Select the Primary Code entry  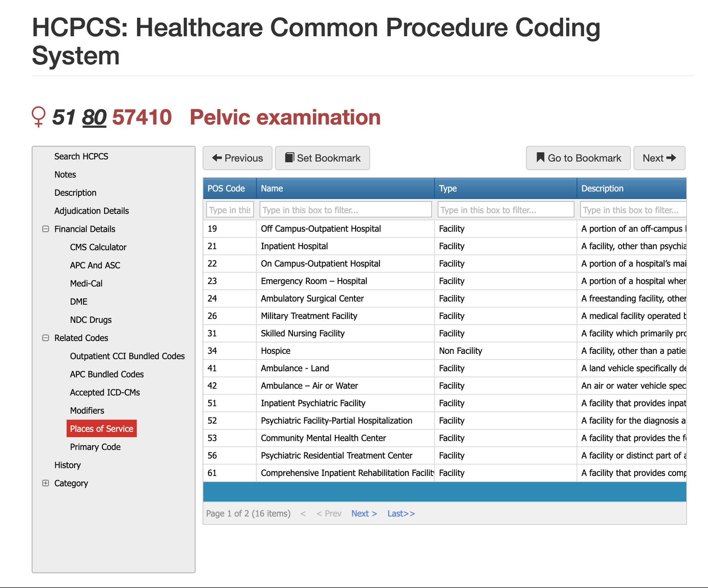(95, 447)
